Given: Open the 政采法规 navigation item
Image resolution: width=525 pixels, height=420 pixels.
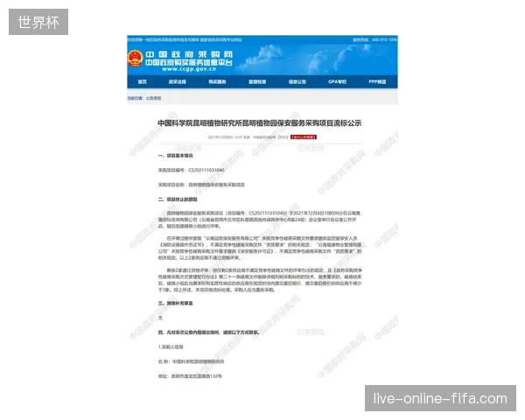Looking at the screenshot, I should (177, 81).
